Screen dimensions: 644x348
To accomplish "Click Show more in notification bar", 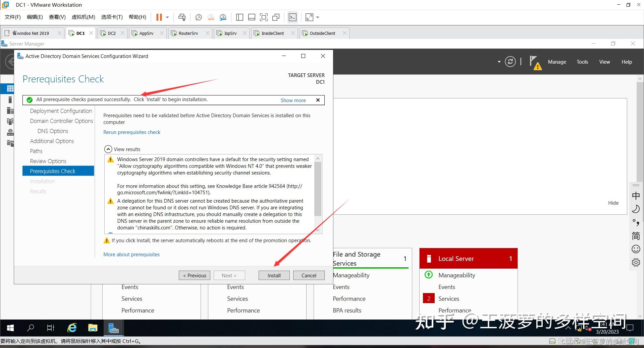I will (293, 100).
